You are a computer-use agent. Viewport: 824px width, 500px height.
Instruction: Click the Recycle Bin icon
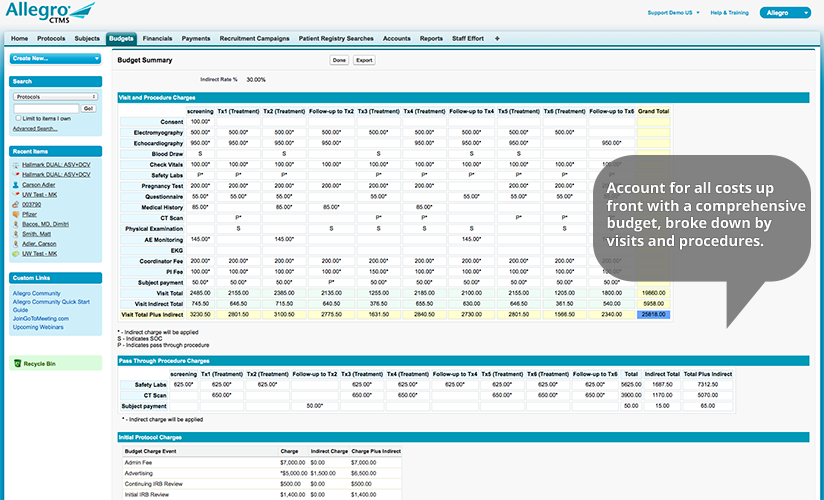click(x=17, y=363)
